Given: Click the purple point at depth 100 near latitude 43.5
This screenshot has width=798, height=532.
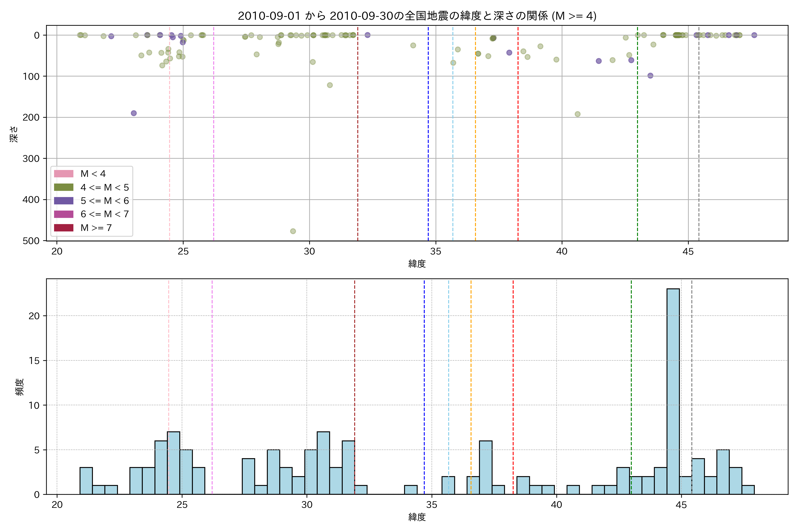Looking at the screenshot, I should pos(650,75).
